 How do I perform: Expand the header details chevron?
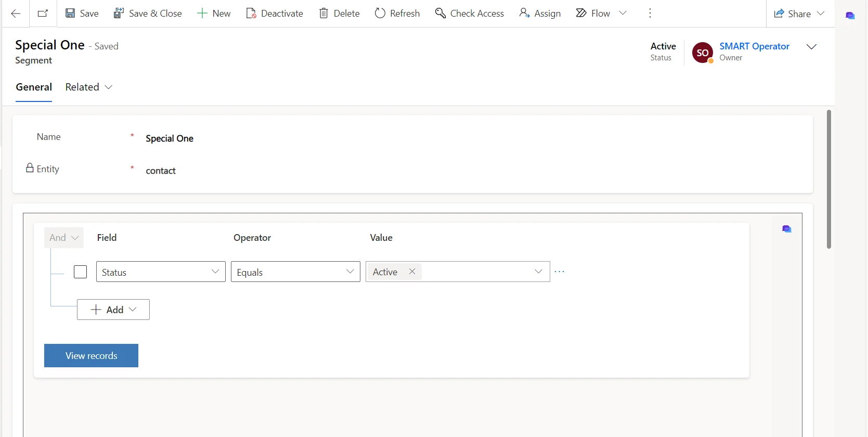point(811,47)
